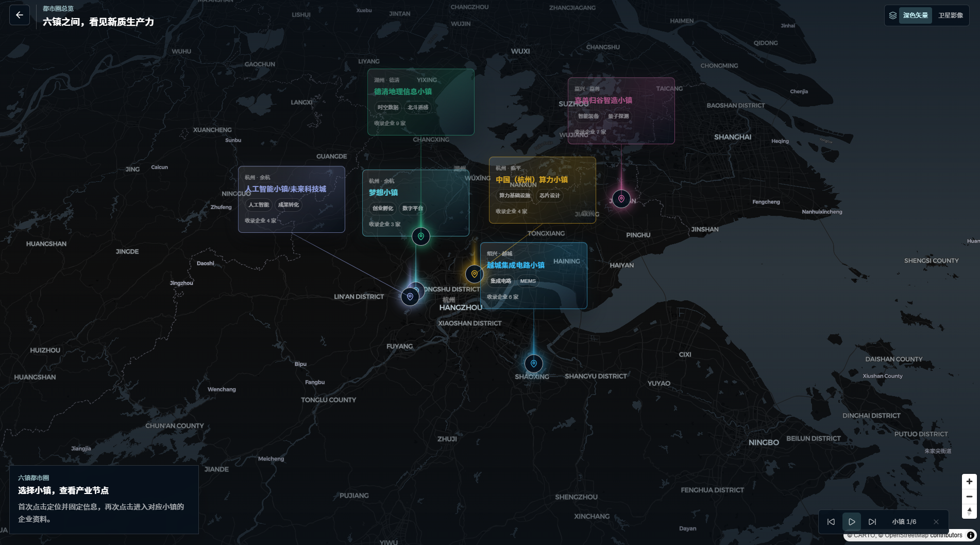Image resolution: width=980 pixels, height=545 pixels.
Task: Click the blue Shaoxing map pin
Action: tap(534, 364)
